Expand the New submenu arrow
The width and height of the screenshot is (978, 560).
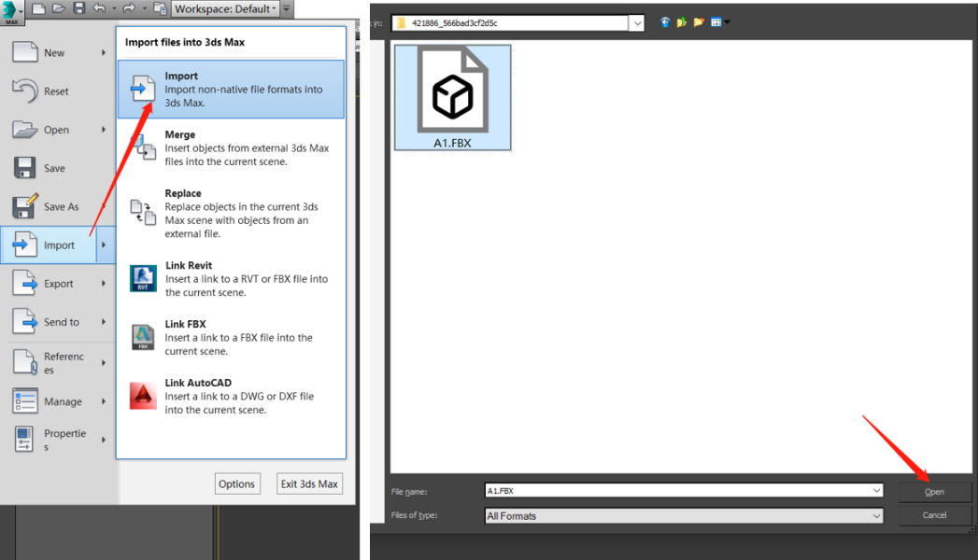click(104, 53)
